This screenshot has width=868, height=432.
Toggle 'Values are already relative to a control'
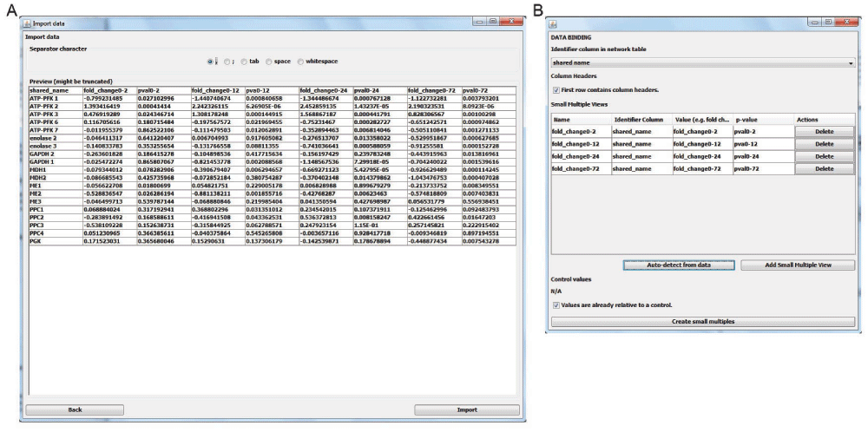point(556,304)
